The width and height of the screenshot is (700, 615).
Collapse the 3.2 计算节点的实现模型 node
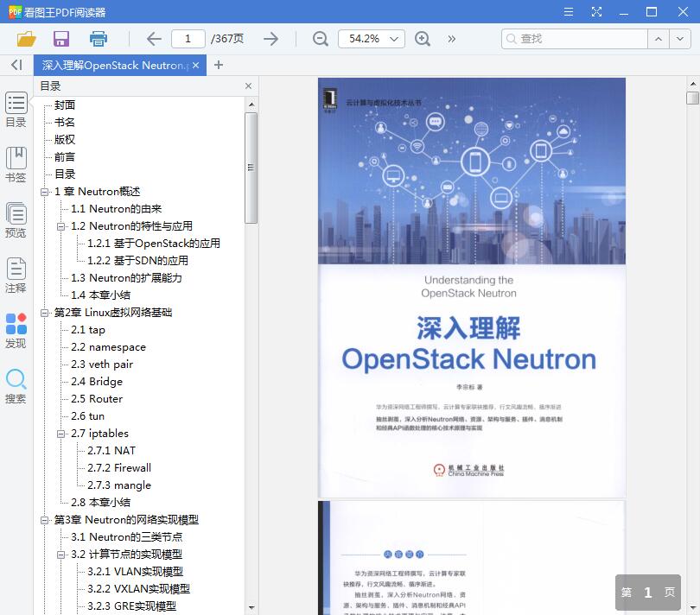[x=60, y=555]
